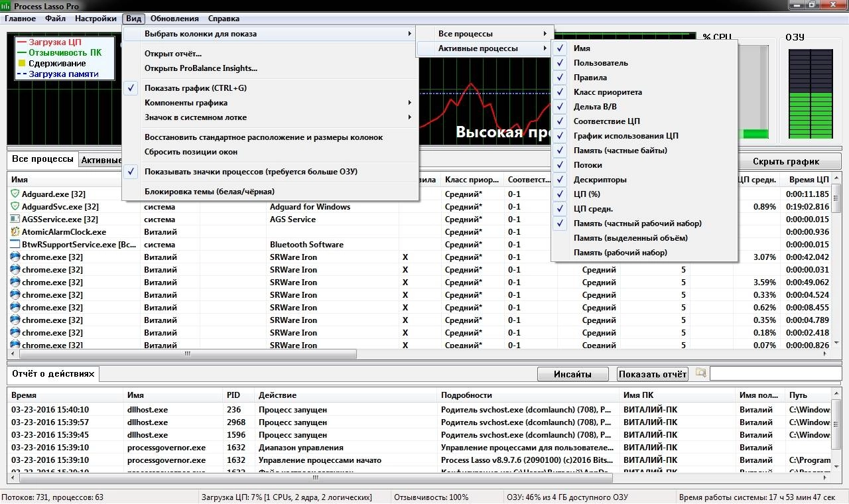This screenshot has height=504, width=849.
Task: Sort the log by Подробности column
Action: [529, 395]
